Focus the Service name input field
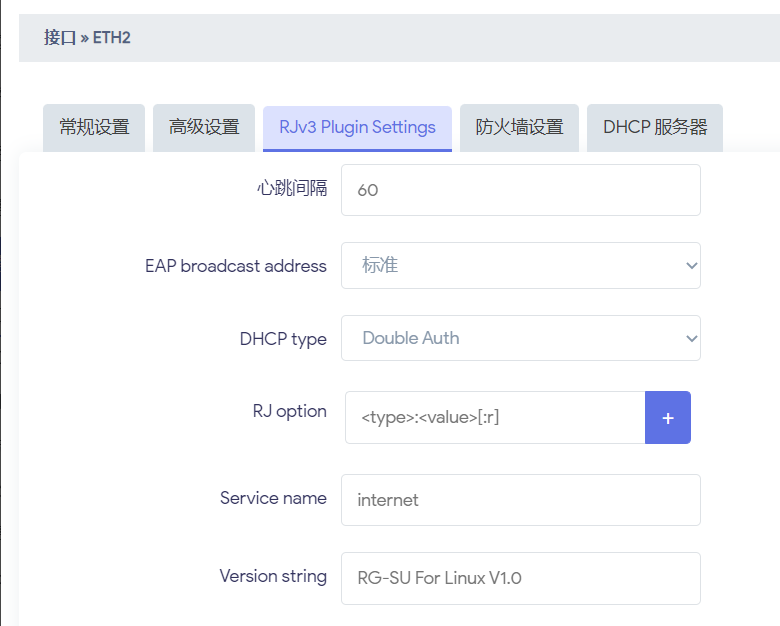Image resolution: width=780 pixels, height=626 pixels. (521, 500)
